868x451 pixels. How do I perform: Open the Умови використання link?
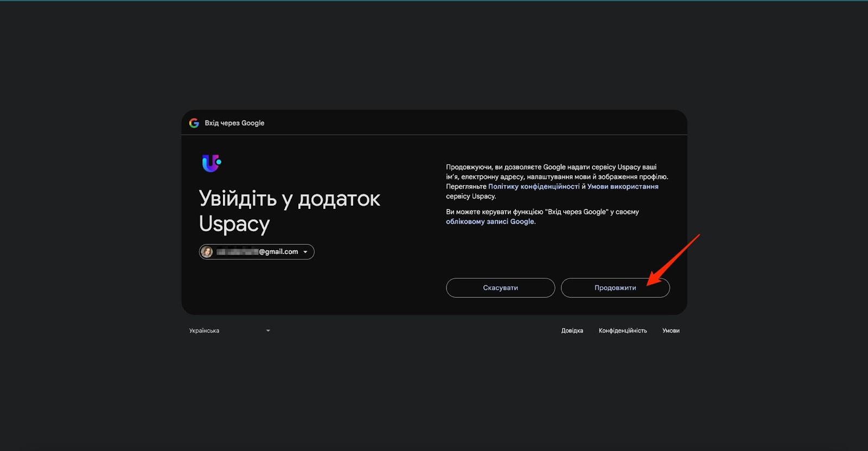point(623,187)
